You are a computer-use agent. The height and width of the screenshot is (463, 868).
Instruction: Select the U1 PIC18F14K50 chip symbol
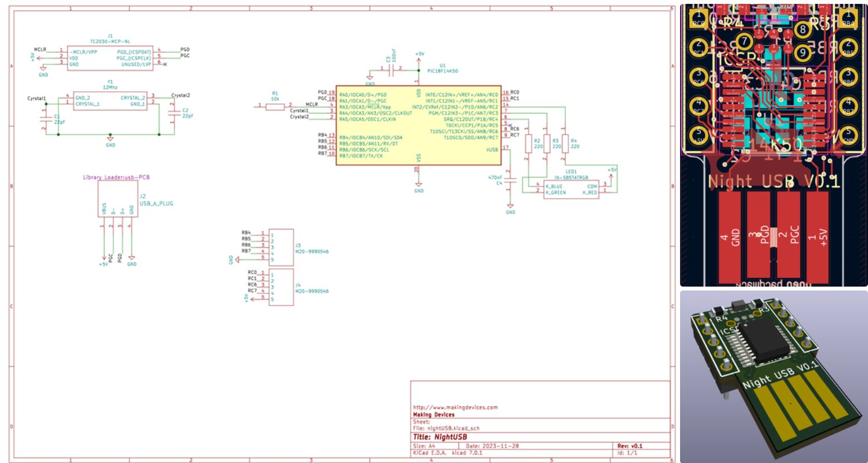419,125
